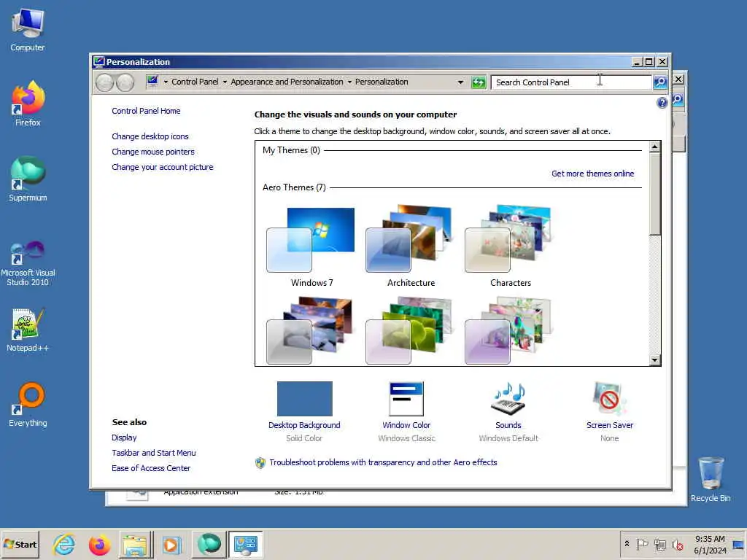Image resolution: width=747 pixels, height=560 pixels.
Task: Open Change desktop icons link
Action: pyautogui.click(x=150, y=136)
